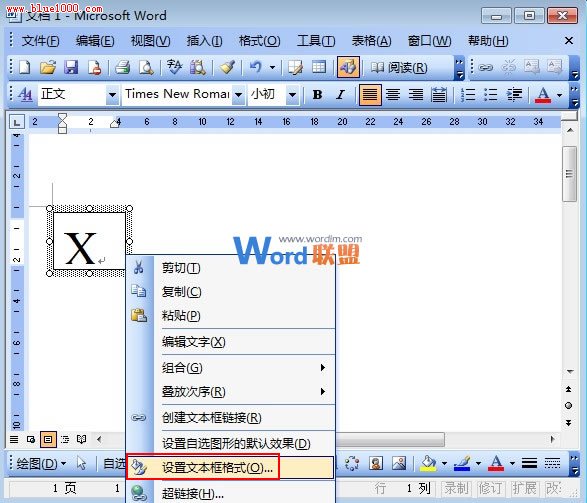Create a new blank document
This screenshot has width=587, height=503.
tap(25, 67)
